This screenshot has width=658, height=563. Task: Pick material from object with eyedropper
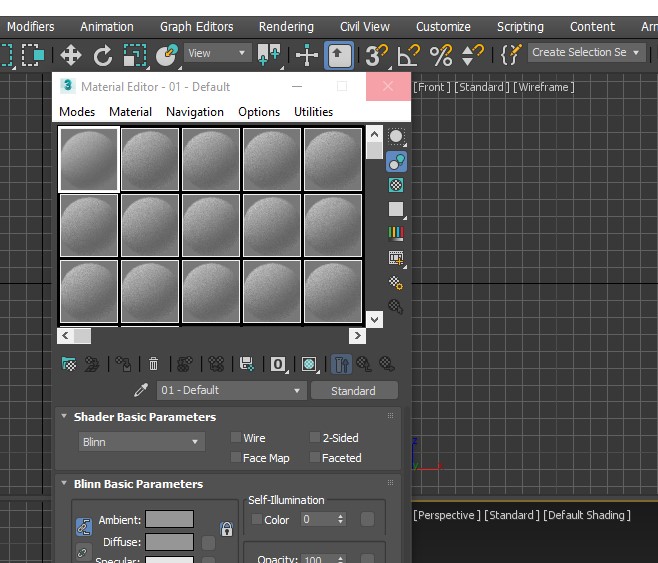[141, 390]
